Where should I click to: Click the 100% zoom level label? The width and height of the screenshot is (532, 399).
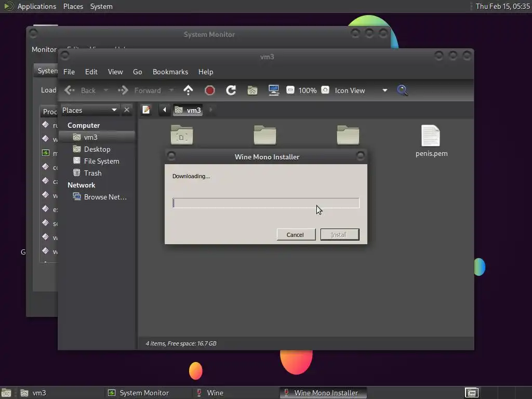(308, 90)
